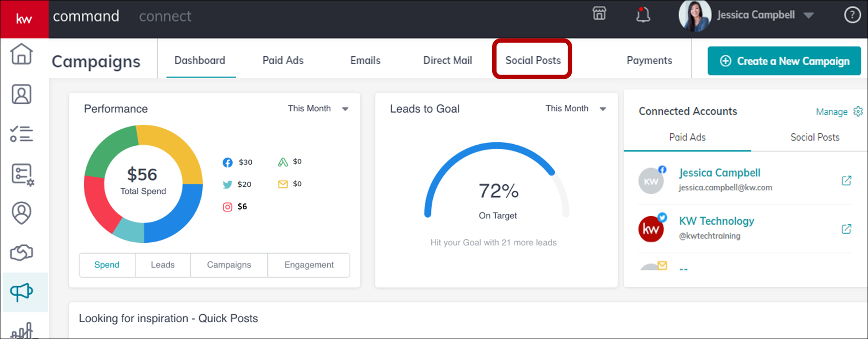The image size is (868, 339).
Task: Open external link for KW Technology account
Action: 846,228
